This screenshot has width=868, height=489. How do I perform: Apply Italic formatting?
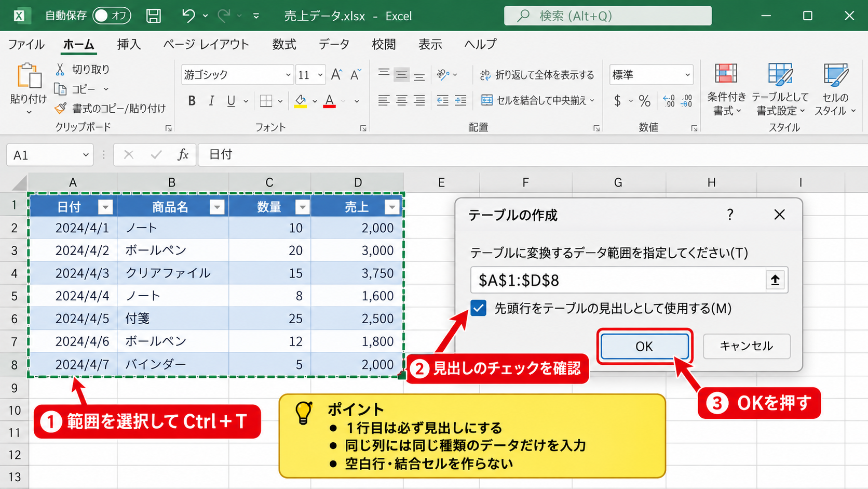[x=211, y=101]
